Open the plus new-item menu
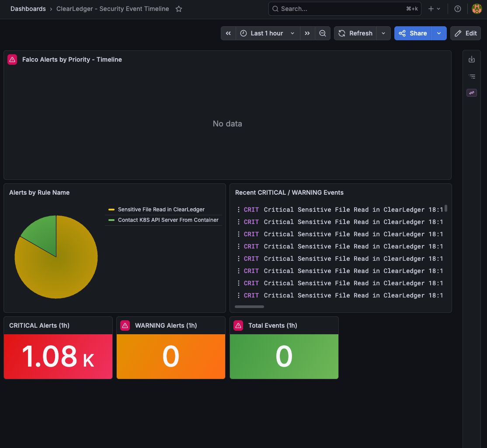 [x=434, y=9]
